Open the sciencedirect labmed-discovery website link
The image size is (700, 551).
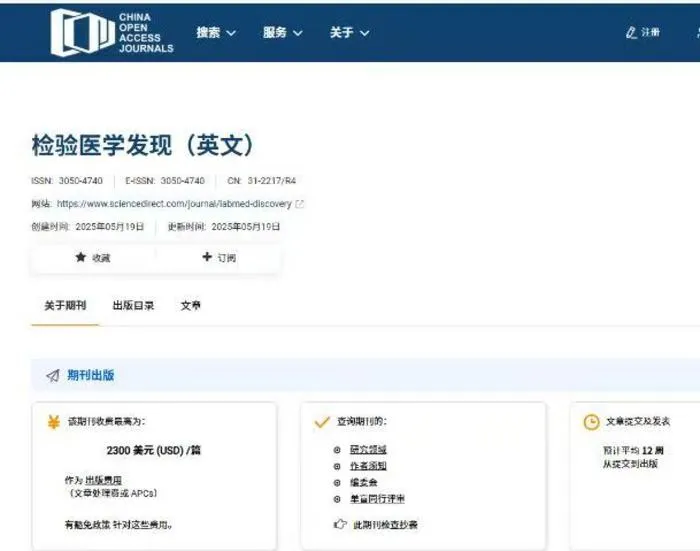174,204
